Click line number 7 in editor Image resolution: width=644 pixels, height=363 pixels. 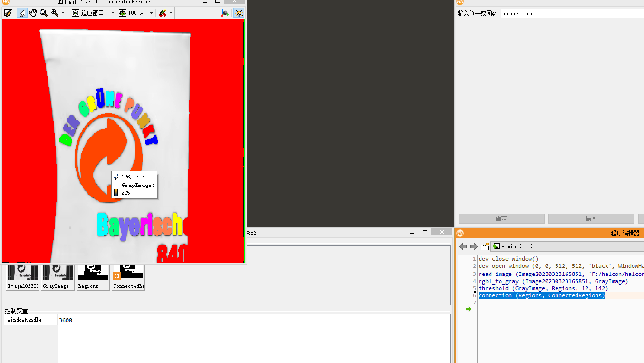[x=474, y=303]
